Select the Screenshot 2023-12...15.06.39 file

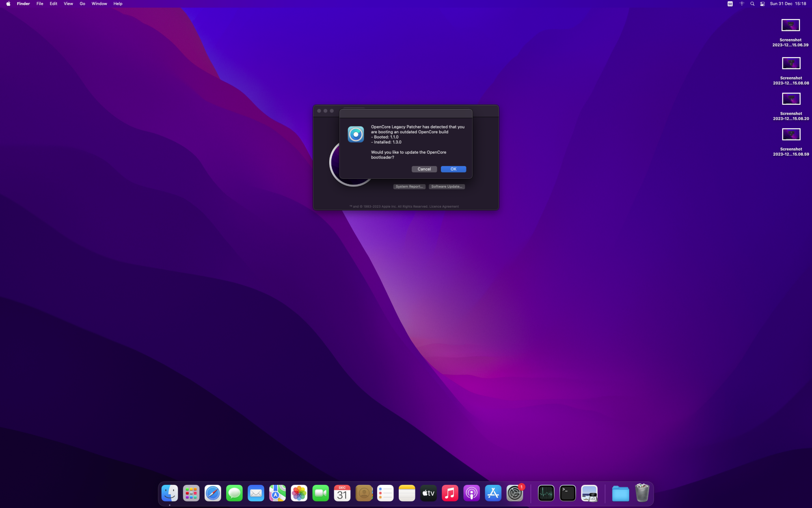click(790, 25)
